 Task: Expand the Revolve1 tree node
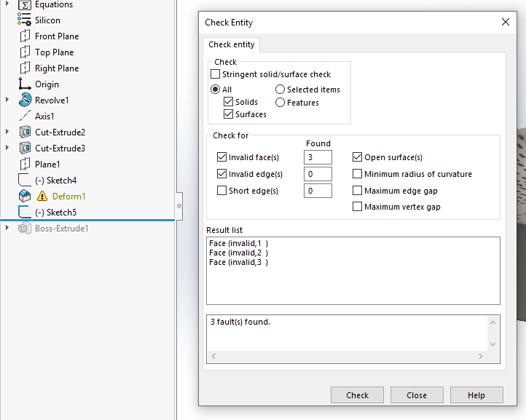point(7,100)
